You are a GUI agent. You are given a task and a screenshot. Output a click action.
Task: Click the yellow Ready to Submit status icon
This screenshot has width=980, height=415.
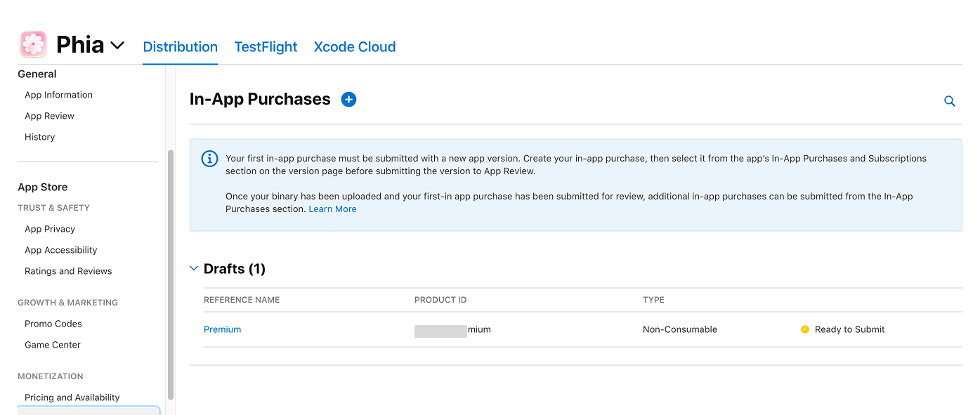click(805, 329)
